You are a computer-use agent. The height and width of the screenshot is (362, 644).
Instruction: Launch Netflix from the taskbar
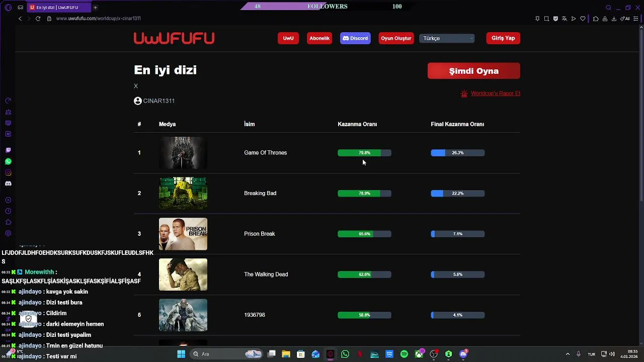tap(360, 354)
